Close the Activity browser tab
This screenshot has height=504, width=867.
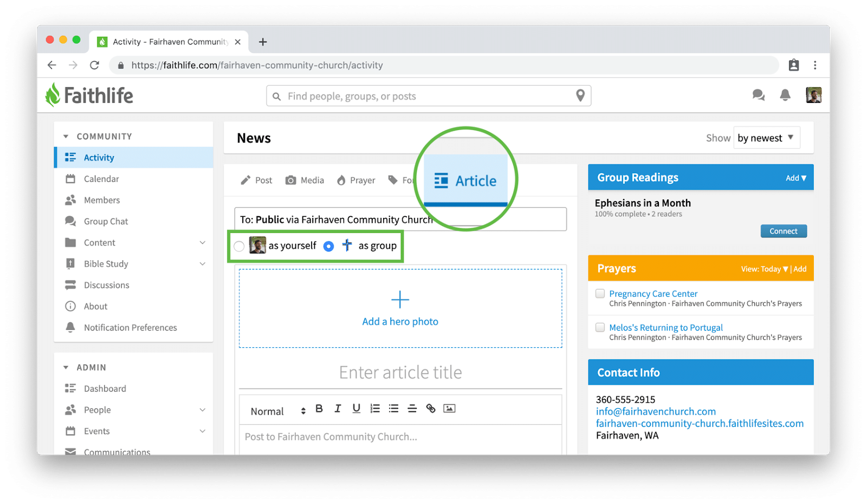point(237,42)
